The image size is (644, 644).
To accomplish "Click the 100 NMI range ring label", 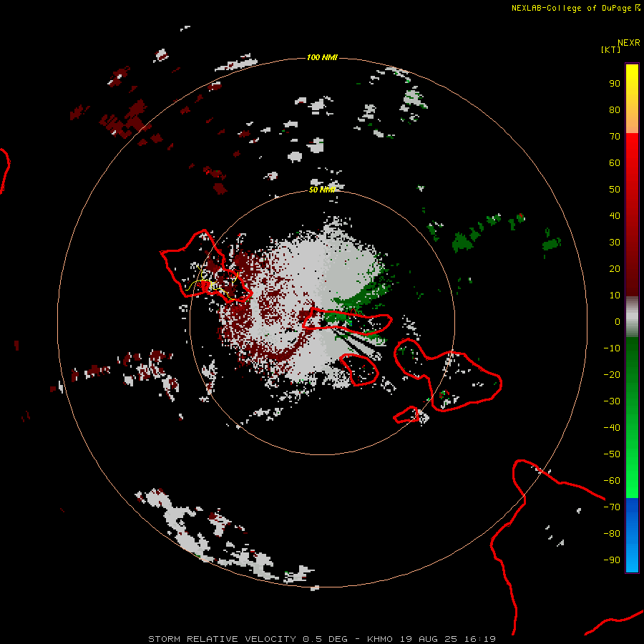I will pos(322,57).
